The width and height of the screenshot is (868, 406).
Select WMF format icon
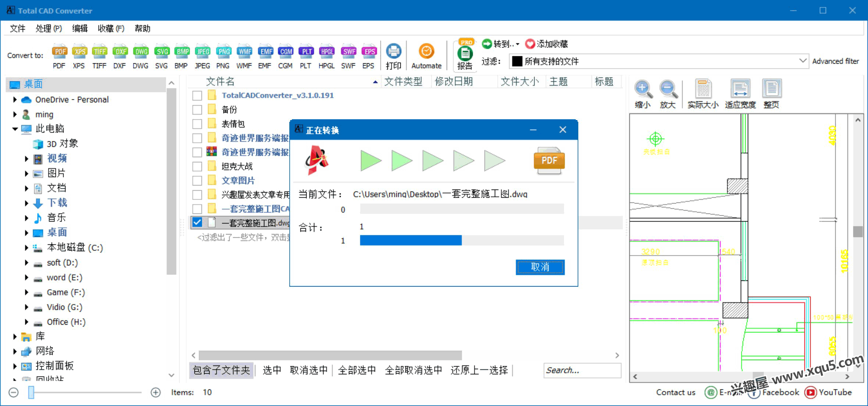coord(244,52)
